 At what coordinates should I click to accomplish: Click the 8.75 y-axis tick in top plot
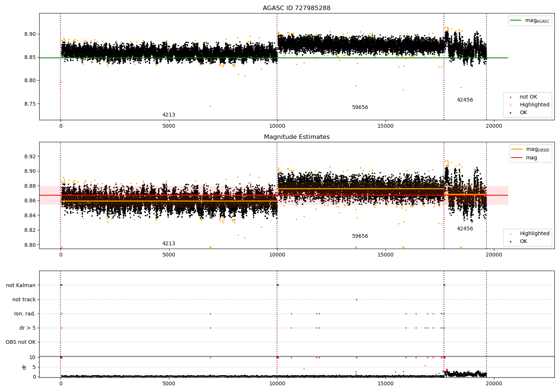point(30,104)
